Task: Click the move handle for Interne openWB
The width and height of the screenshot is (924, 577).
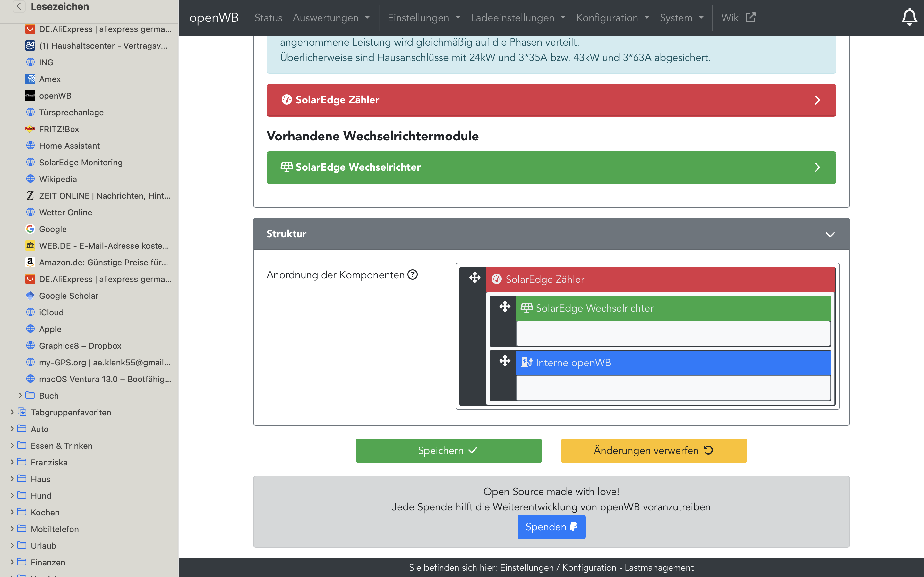Action: click(x=505, y=361)
